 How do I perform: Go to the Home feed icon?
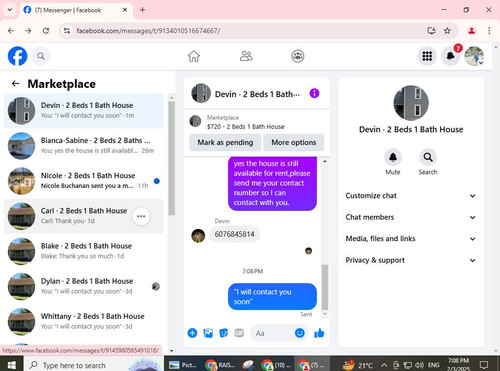coord(194,56)
